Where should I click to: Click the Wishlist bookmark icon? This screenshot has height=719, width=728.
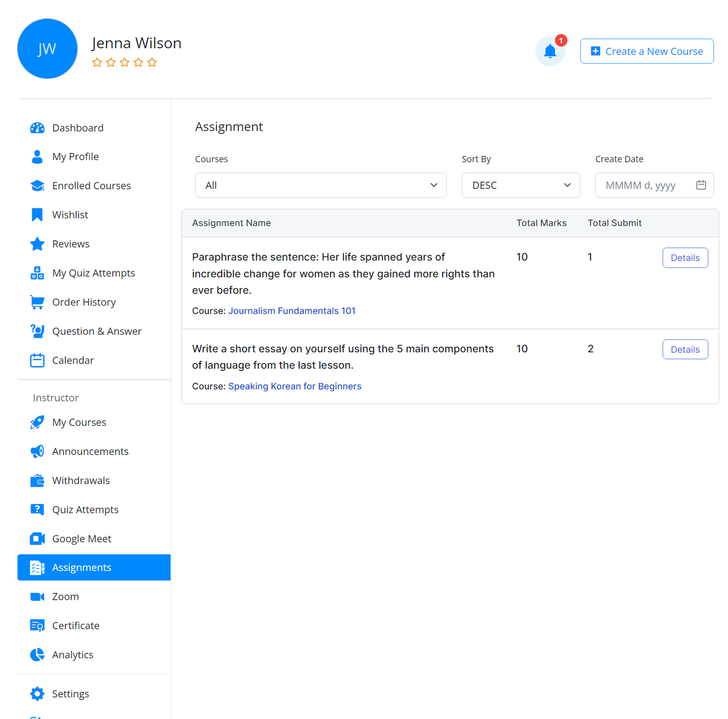[37, 215]
